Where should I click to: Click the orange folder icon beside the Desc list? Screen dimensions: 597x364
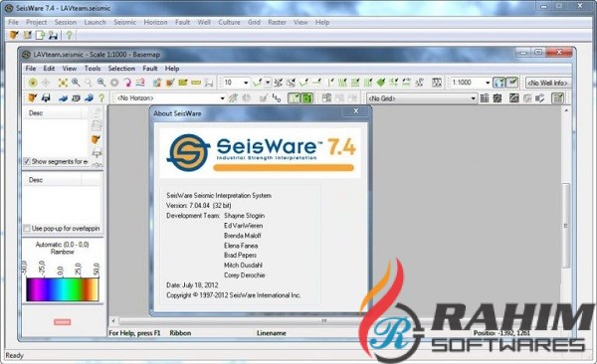click(x=96, y=139)
